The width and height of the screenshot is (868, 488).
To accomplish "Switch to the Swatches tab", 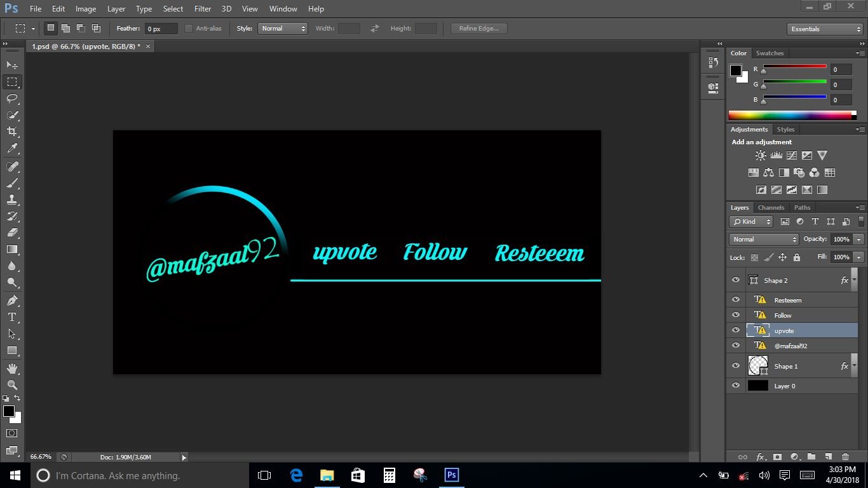I will (770, 53).
